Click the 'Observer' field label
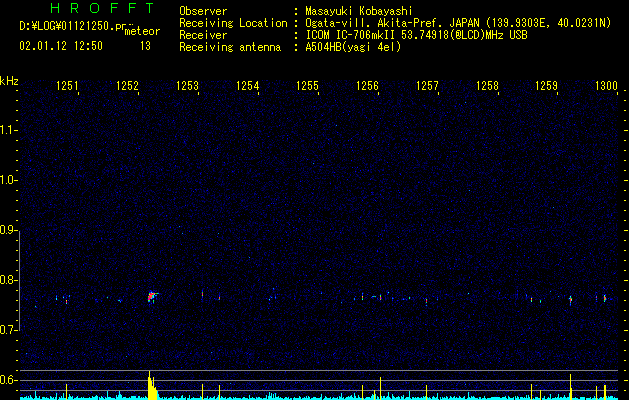The image size is (629, 400). [x=203, y=11]
